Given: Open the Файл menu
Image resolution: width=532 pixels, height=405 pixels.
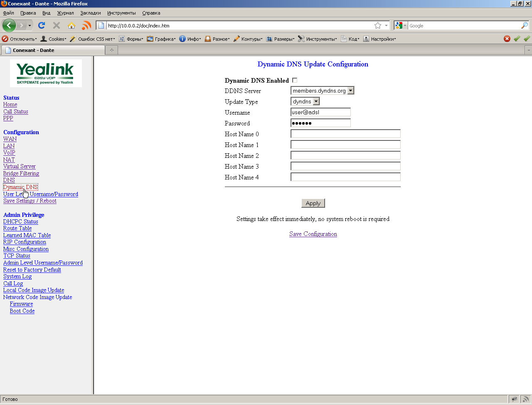Looking at the screenshot, I should tap(8, 13).
